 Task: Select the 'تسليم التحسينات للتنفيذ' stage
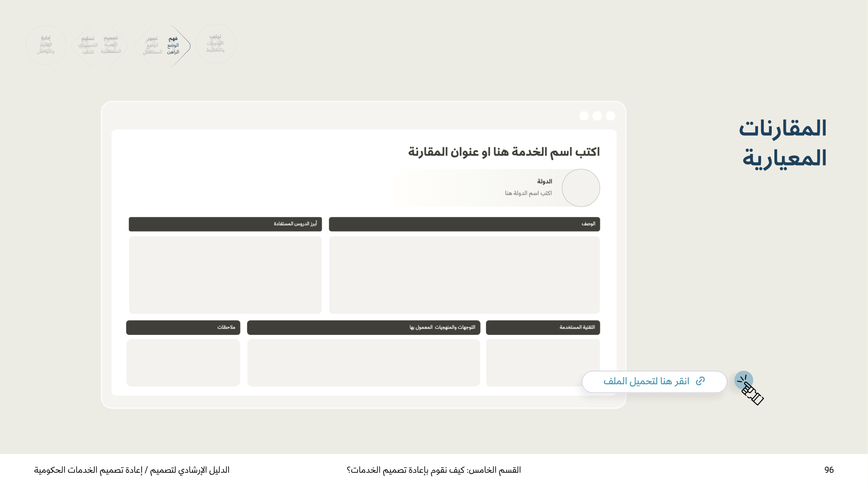tap(88, 45)
